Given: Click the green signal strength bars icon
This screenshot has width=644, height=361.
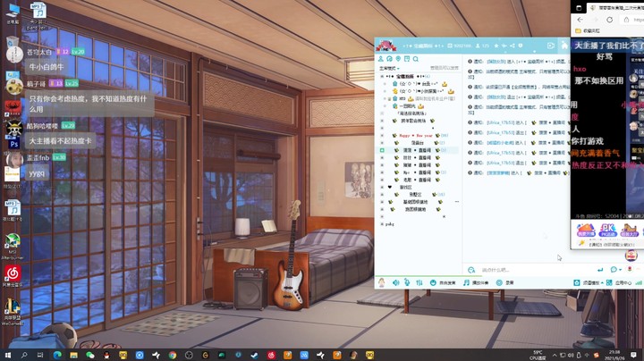Looking at the screenshot, I should click(639, 282).
